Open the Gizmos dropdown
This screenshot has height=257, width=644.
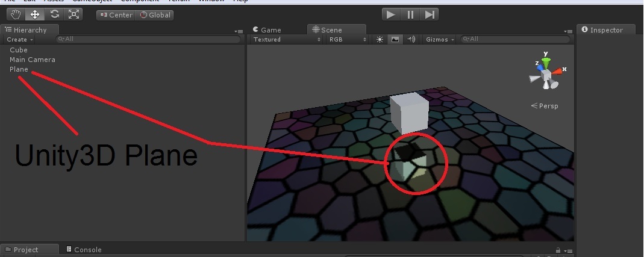click(440, 39)
